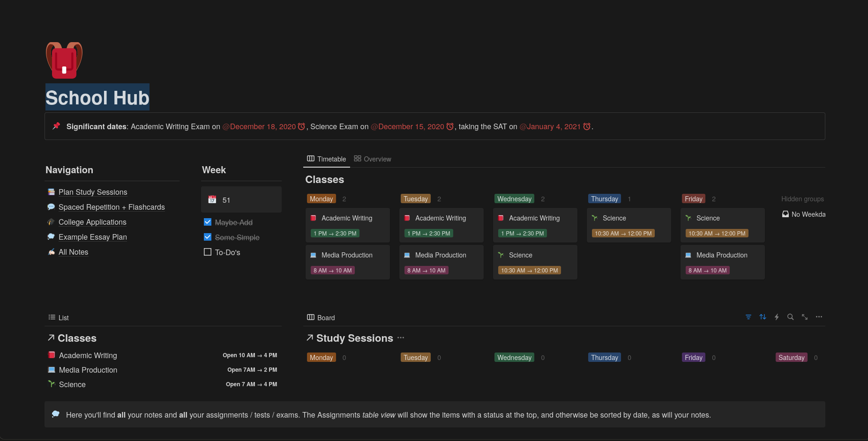Check the To-Do's checkbox
This screenshot has height=441, width=868.
tap(208, 252)
